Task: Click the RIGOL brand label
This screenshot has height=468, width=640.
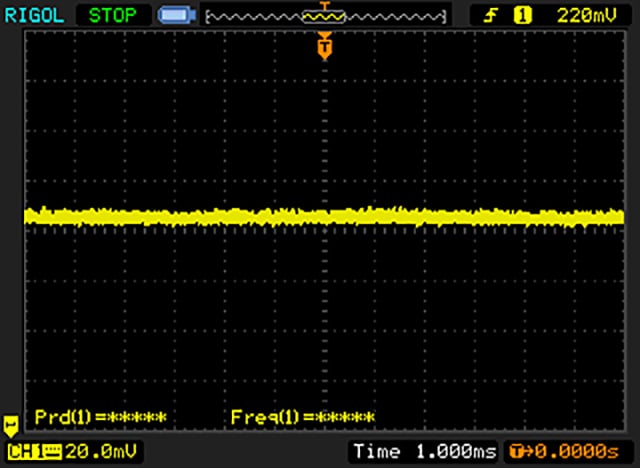Action: (x=34, y=16)
